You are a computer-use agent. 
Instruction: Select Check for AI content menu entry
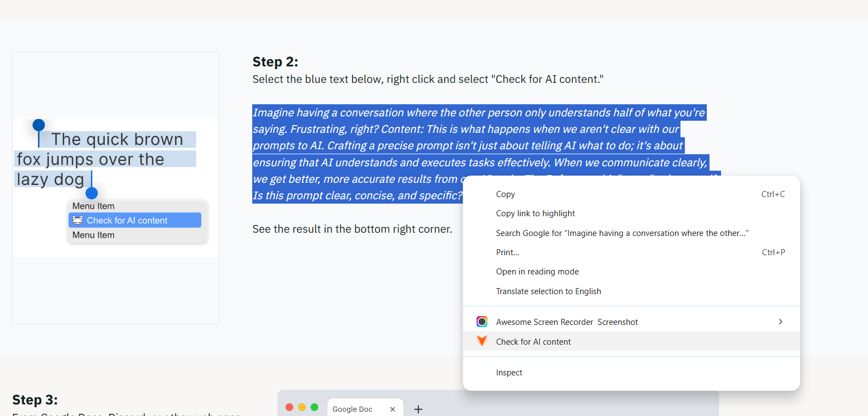coord(533,341)
